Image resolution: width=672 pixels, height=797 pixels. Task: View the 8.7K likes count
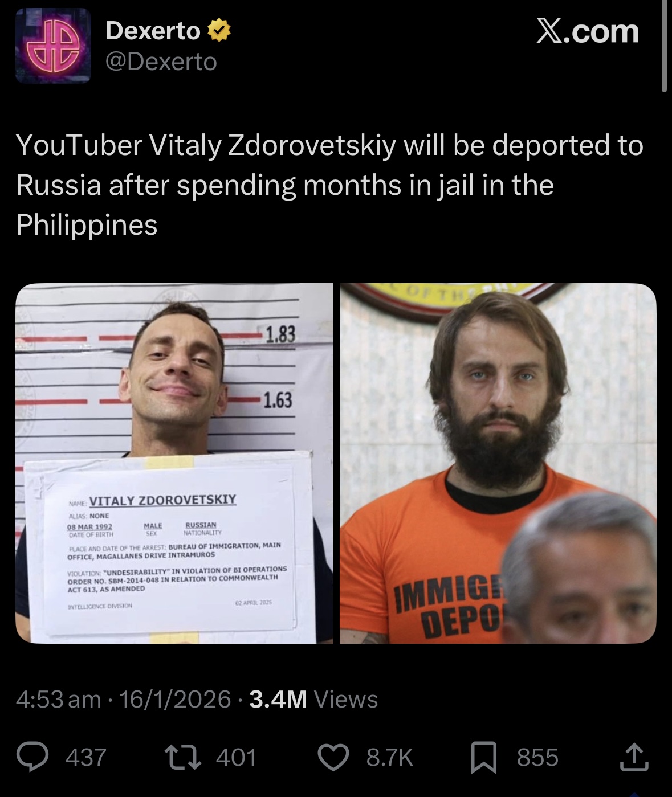click(390, 758)
